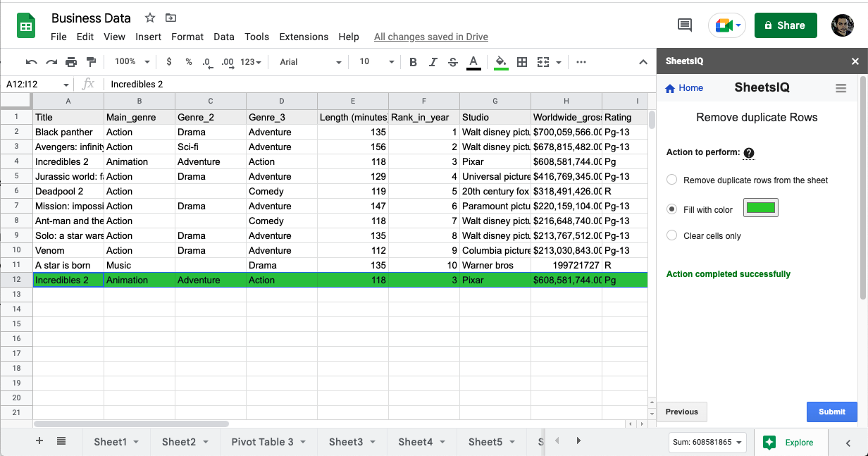Open the borders tool
Image resolution: width=868 pixels, height=456 pixels.
[x=522, y=62]
